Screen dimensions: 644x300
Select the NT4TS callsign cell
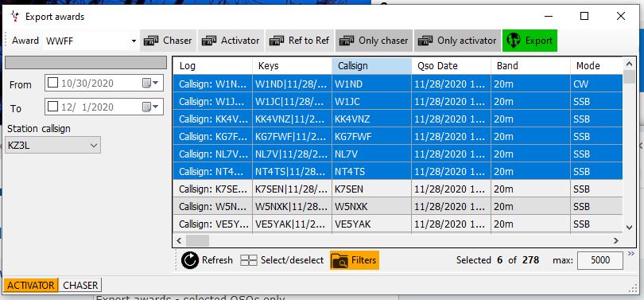[x=372, y=171]
